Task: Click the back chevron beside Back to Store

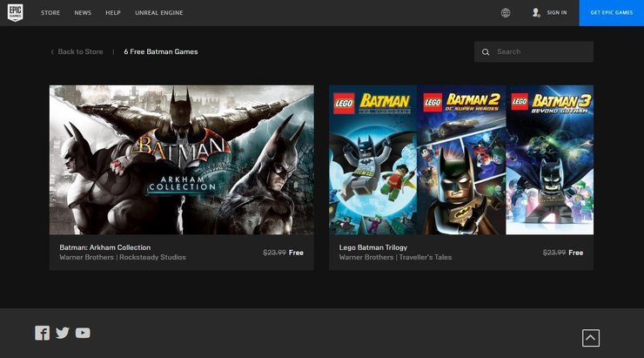Action: (52, 51)
